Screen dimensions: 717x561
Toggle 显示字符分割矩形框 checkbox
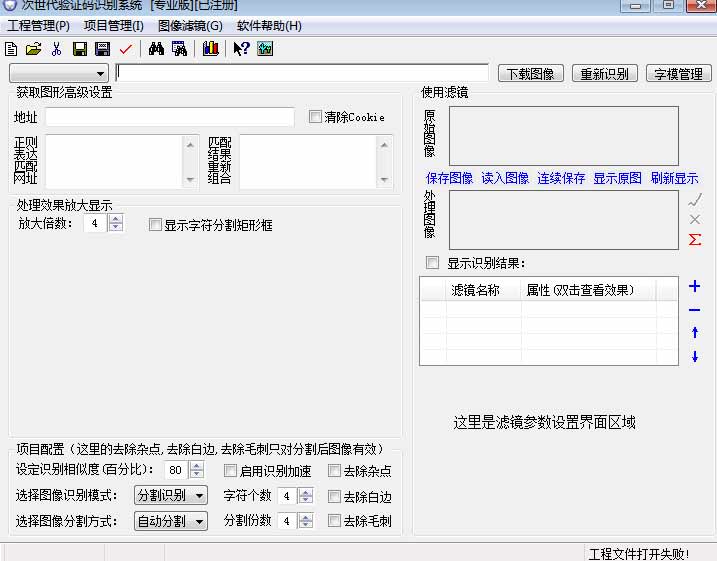click(155, 225)
